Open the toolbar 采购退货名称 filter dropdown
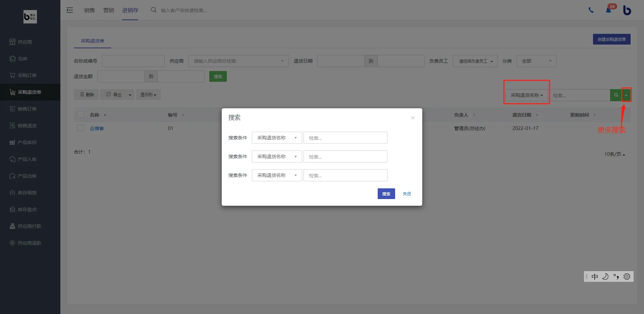The height and width of the screenshot is (314, 644). pyautogui.click(x=527, y=95)
